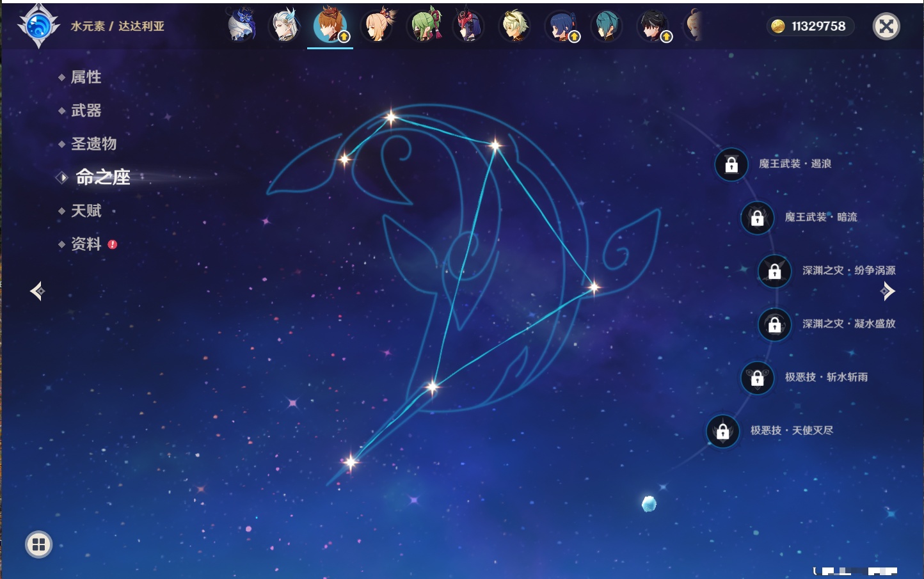924x579 pixels.
Task: Select the green-haired Kuki Shinobu avatar
Action: point(425,26)
